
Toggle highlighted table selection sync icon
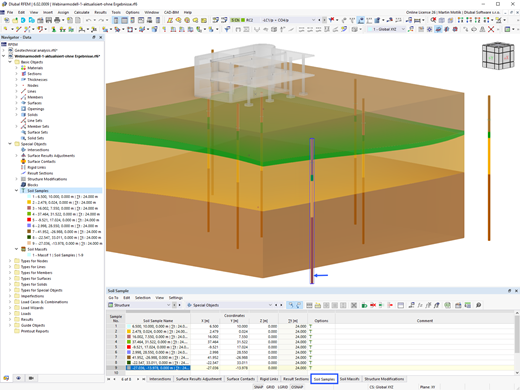click(291, 305)
